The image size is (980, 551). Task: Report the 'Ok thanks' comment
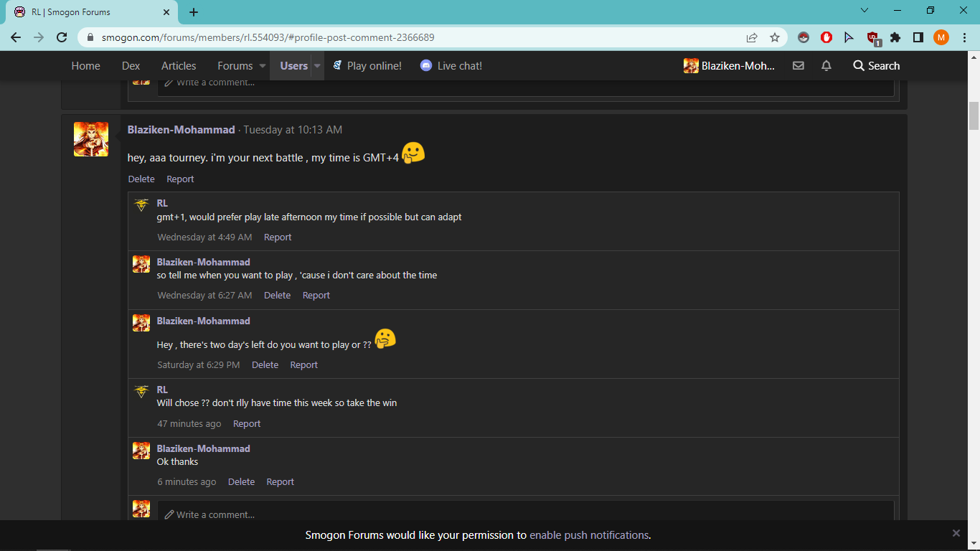point(280,482)
